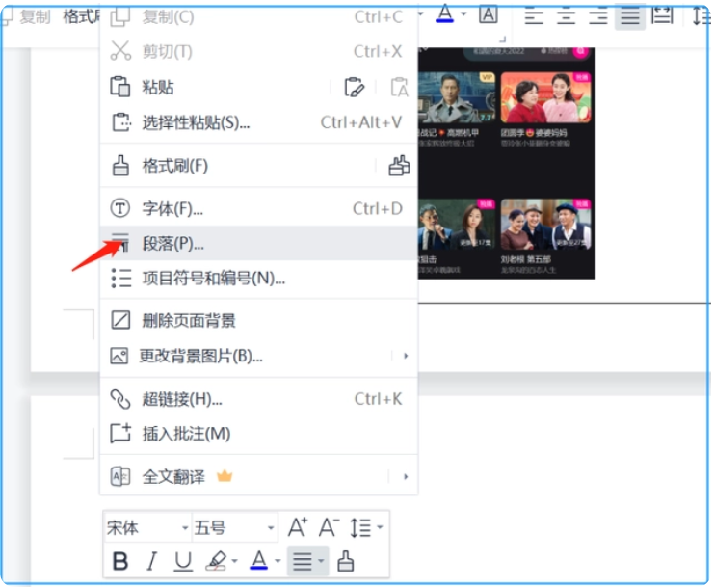Click distributed alignment icon in ribbon
Screen dimensions: 715x588
pyautogui.click(x=662, y=16)
